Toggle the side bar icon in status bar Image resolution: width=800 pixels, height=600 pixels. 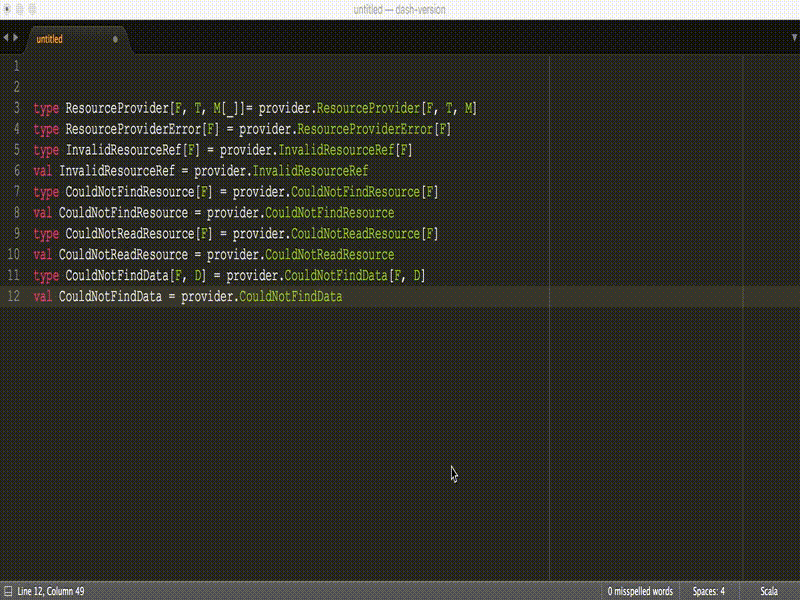pyautogui.click(x=8, y=591)
